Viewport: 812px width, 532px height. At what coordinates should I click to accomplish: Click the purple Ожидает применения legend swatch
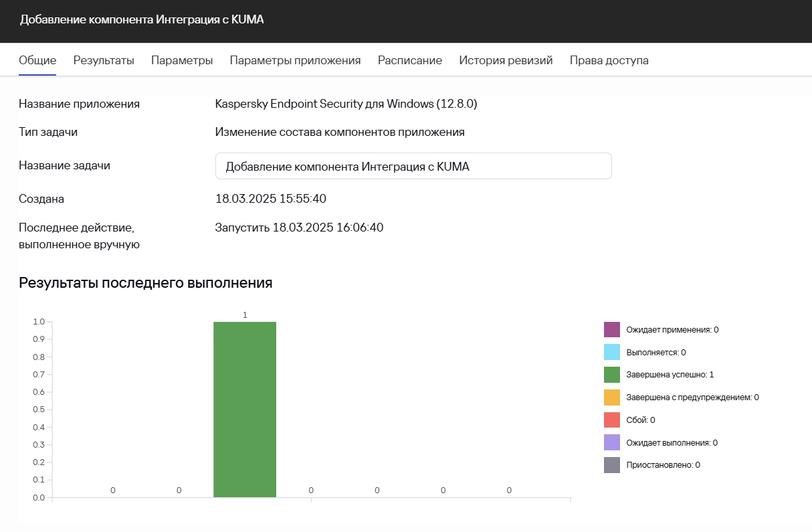point(612,330)
